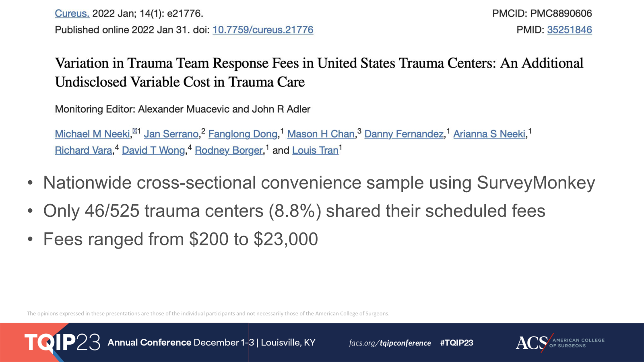
Task: Click the Arianna S Neeki link
Action: [489, 134]
